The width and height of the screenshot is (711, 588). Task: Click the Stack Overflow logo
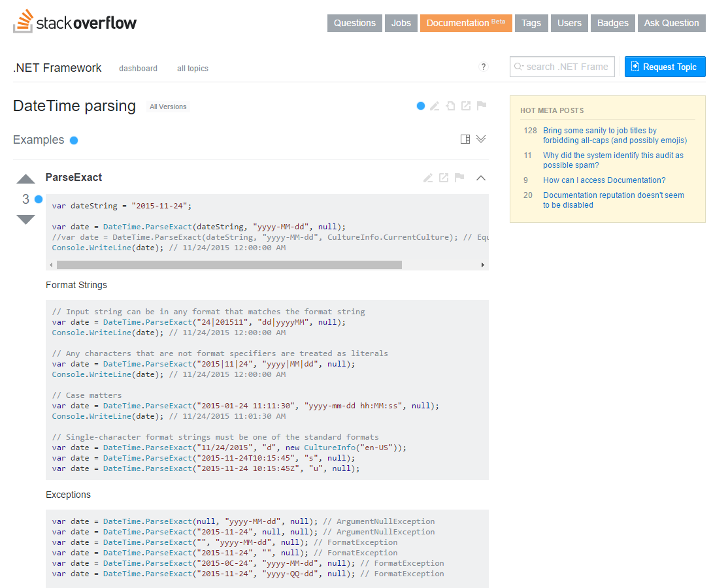(74, 21)
